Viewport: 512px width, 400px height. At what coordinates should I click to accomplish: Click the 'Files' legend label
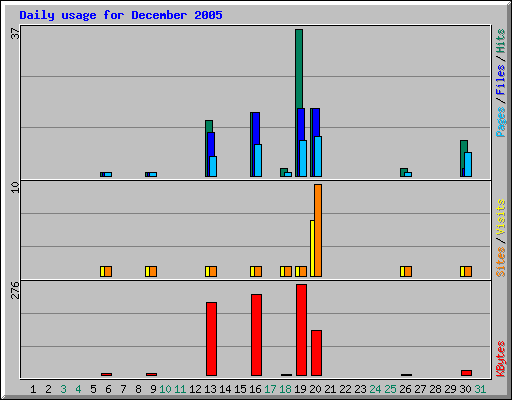[x=500, y=80]
